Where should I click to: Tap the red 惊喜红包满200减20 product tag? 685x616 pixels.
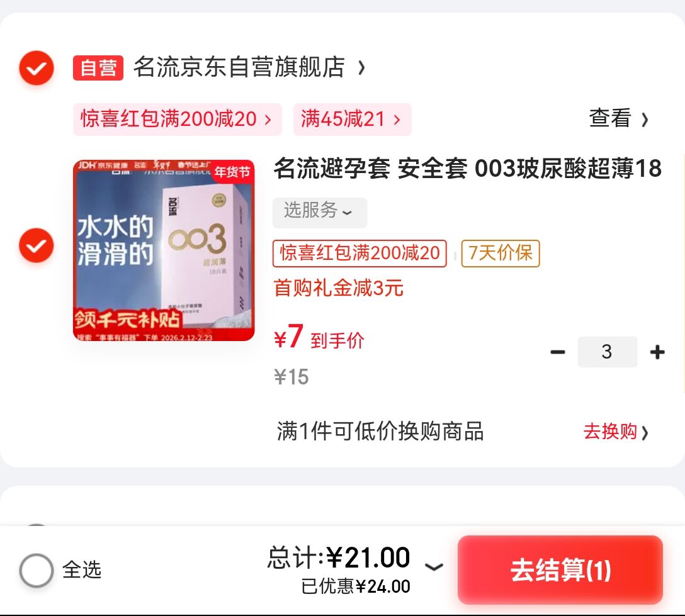coord(359,253)
